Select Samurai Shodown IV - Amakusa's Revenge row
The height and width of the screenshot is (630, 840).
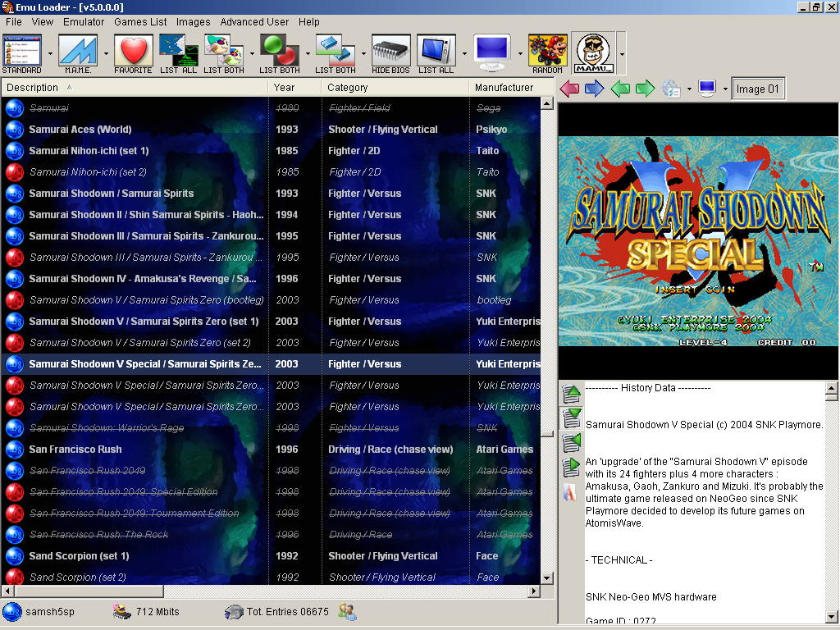[x=271, y=279]
